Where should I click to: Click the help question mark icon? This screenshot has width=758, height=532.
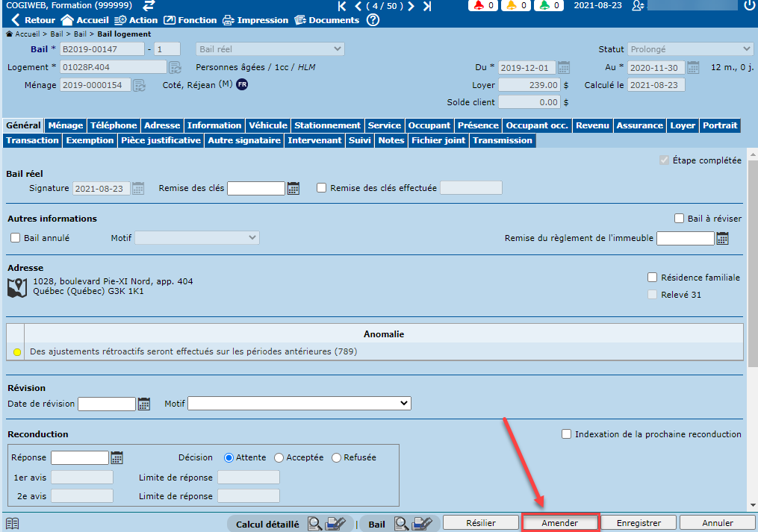pyautogui.click(x=373, y=20)
